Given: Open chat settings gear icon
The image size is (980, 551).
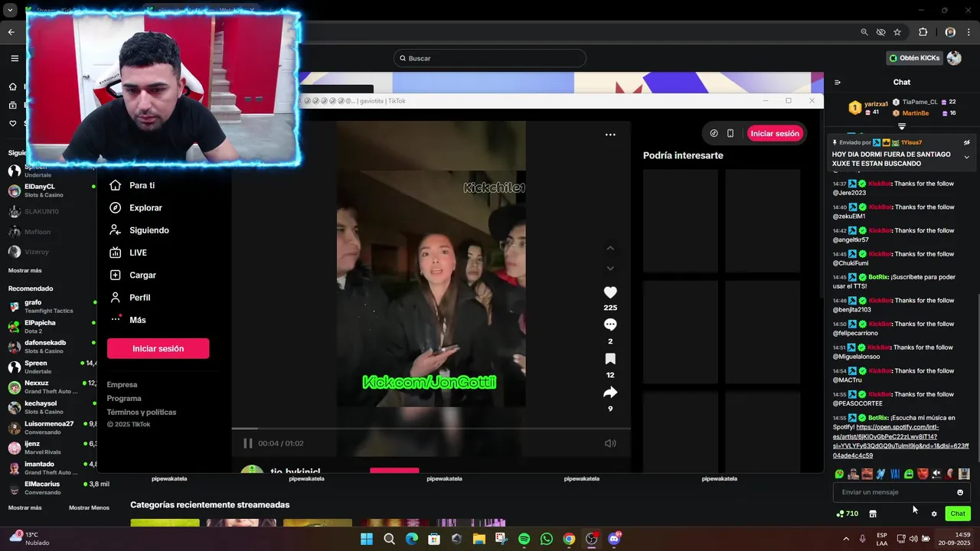Looking at the screenshot, I should pyautogui.click(x=934, y=514).
